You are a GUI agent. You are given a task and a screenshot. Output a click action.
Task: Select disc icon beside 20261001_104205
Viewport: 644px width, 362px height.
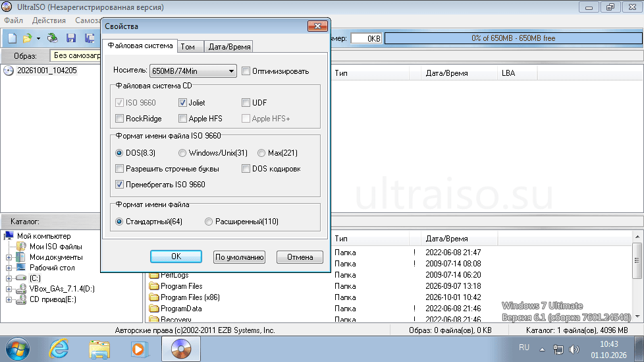(8, 71)
